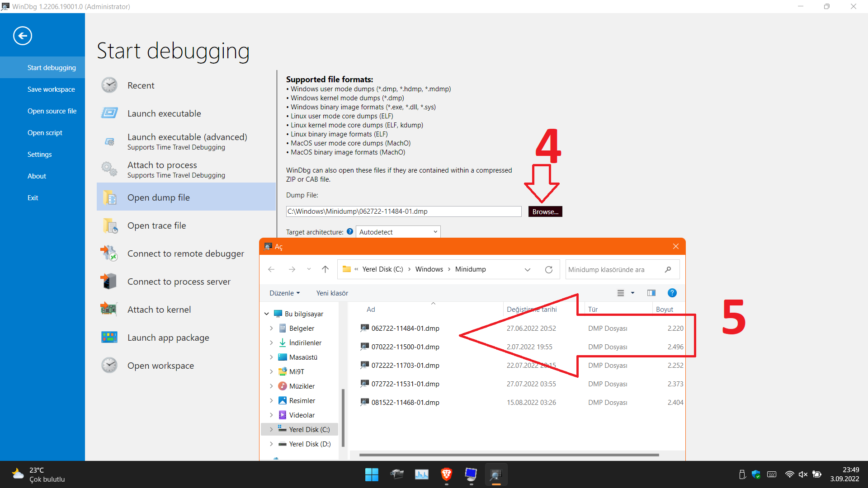Open Düzenle dropdown menu

point(284,293)
